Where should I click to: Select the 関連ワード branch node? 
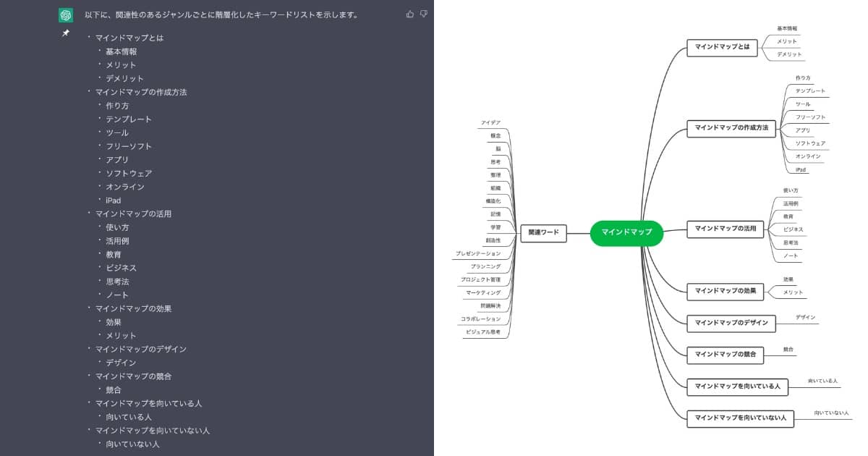tap(544, 233)
